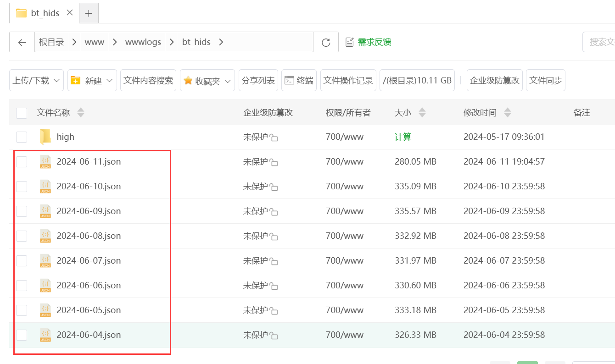Click the lock icon for 2024-06-09.json

coord(274,212)
